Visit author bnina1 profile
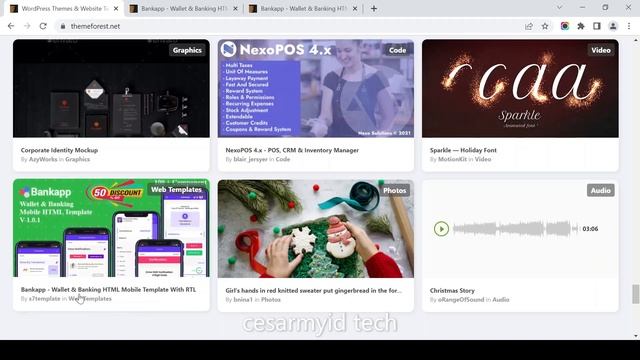 (243, 300)
